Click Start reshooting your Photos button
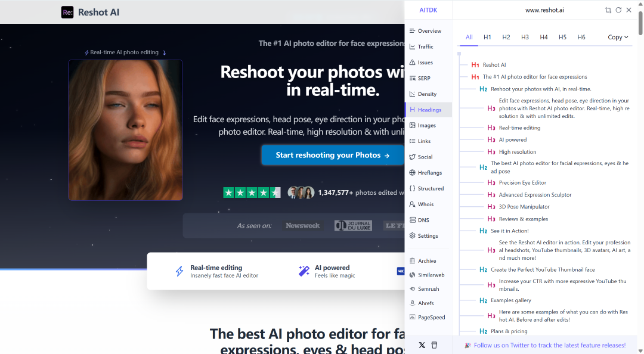The height and width of the screenshot is (354, 644). (333, 155)
